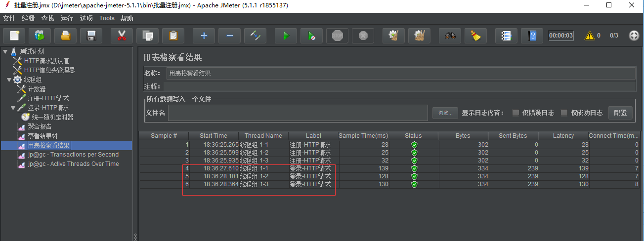Enable the 仅成功日志 checkbox
This screenshot has height=241, width=644.
(x=564, y=113)
